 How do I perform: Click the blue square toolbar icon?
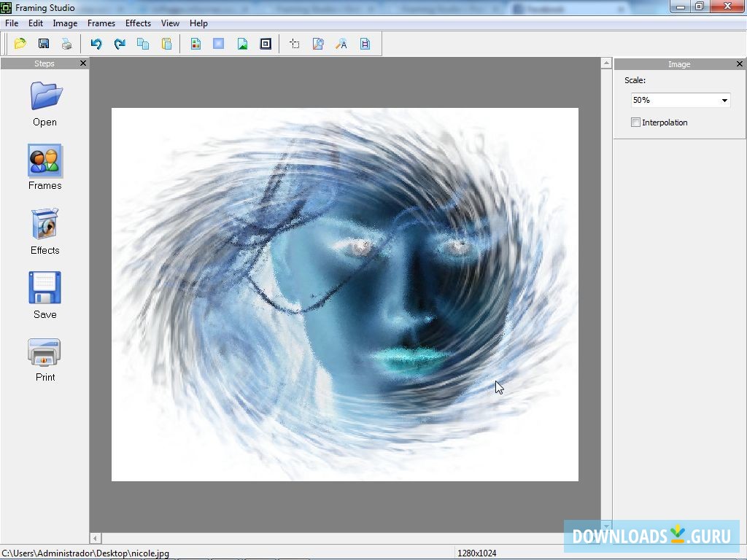click(219, 44)
